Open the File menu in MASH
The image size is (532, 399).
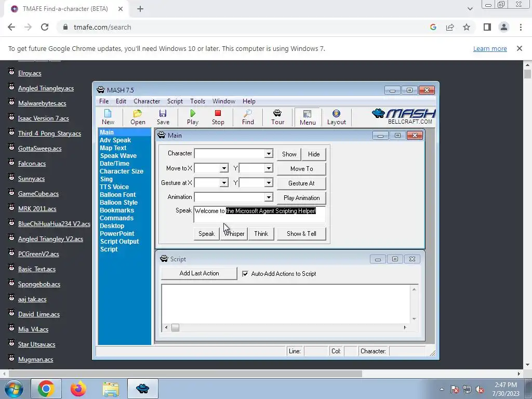104,101
